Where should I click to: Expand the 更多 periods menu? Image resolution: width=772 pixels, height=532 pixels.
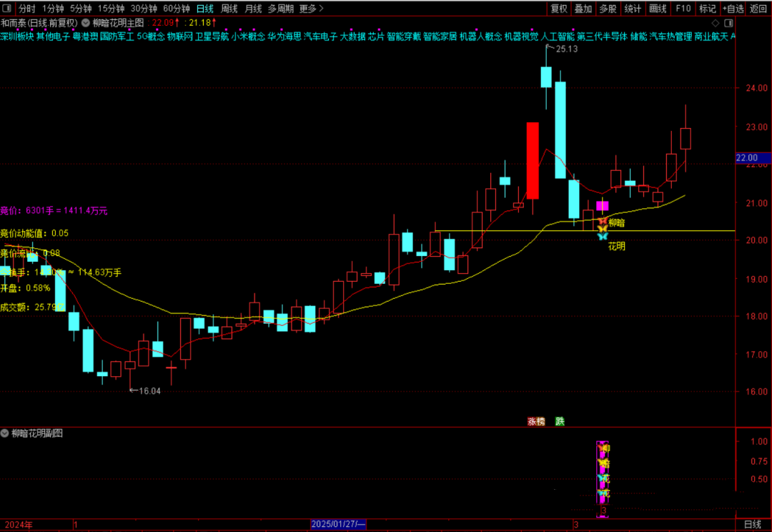pyautogui.click(x=311, y=9)
